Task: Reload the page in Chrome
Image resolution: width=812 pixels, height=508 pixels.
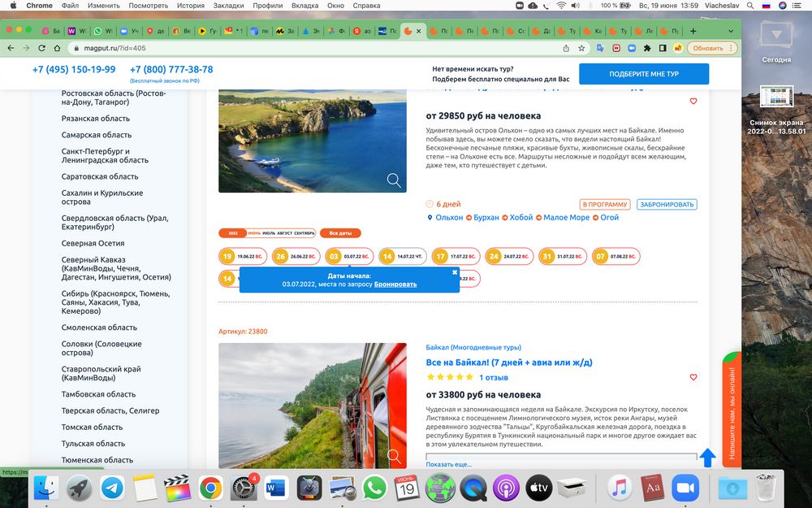Action: pyautogui.click(x=43, y=48)
